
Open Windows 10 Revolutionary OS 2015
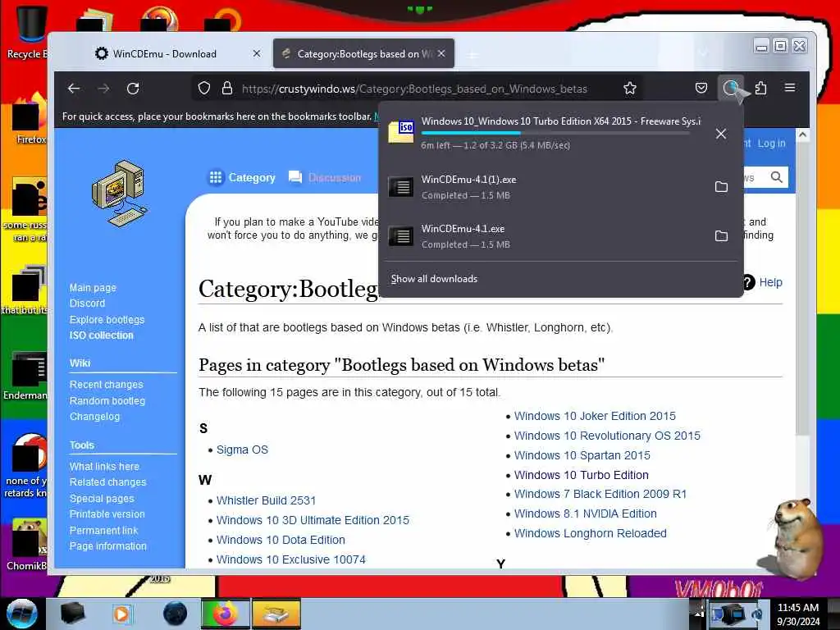(x=607, y=436)
